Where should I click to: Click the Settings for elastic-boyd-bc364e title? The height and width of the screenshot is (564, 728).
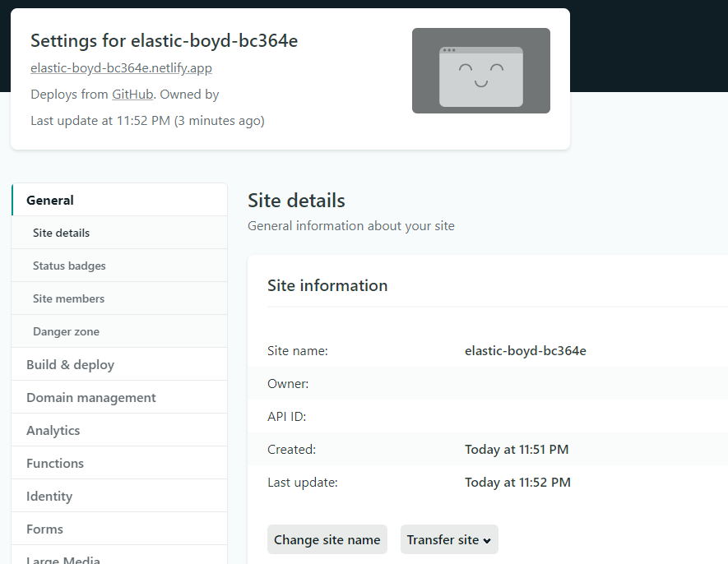click(164, 41)
